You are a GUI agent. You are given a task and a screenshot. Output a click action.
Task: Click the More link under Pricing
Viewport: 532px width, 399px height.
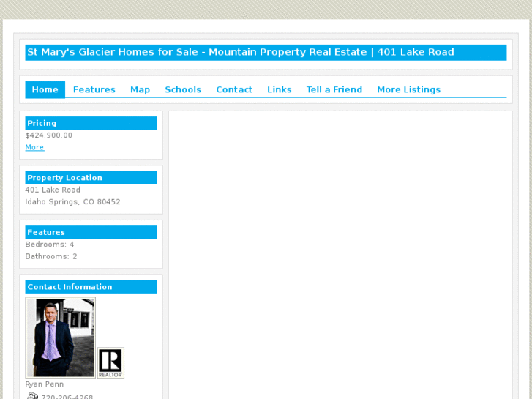pos(34,147)
